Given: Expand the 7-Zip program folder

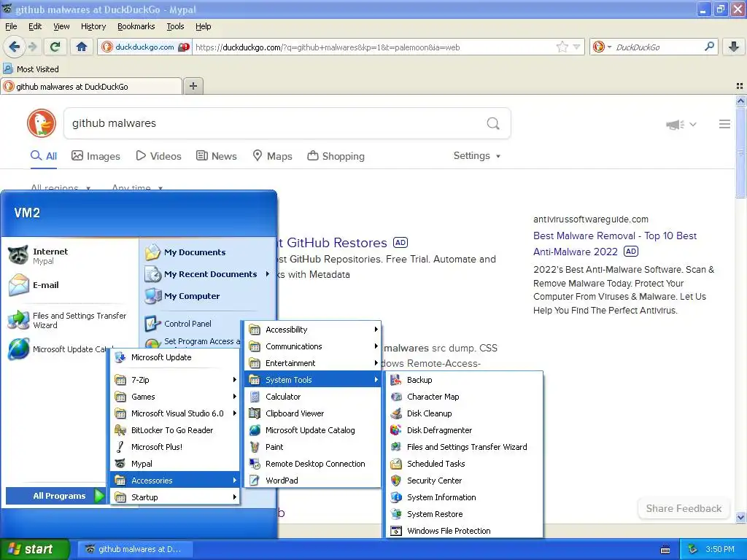Looking at the screenshot, I should (x=175, y=380).
